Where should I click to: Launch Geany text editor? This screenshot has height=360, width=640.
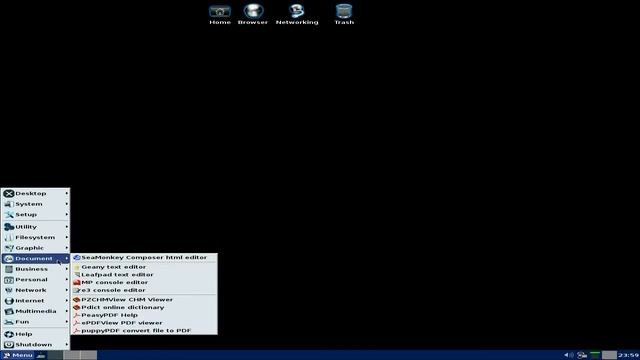144,267
